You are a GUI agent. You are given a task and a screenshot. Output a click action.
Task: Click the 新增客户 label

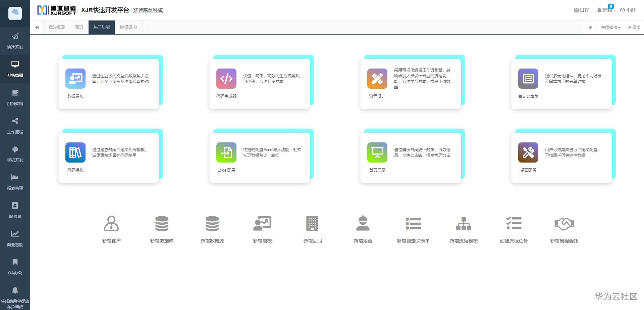(111, 241)
